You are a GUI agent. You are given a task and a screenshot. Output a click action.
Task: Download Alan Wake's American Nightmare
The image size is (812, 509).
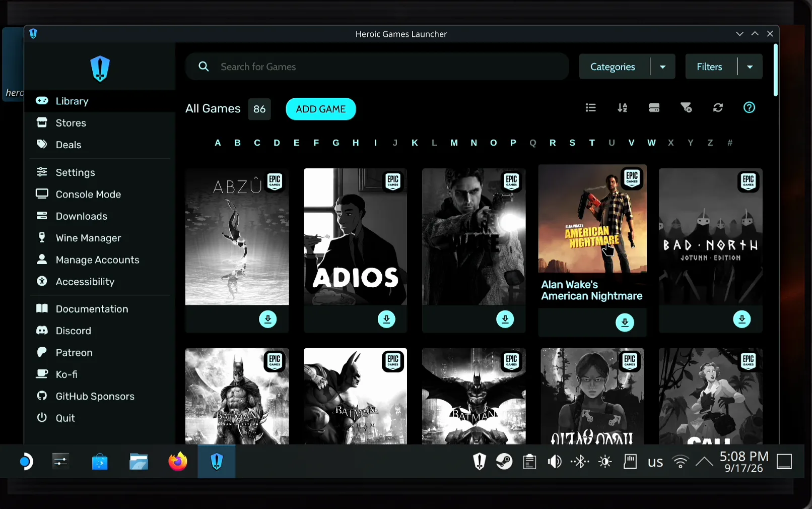pos(625,323)
